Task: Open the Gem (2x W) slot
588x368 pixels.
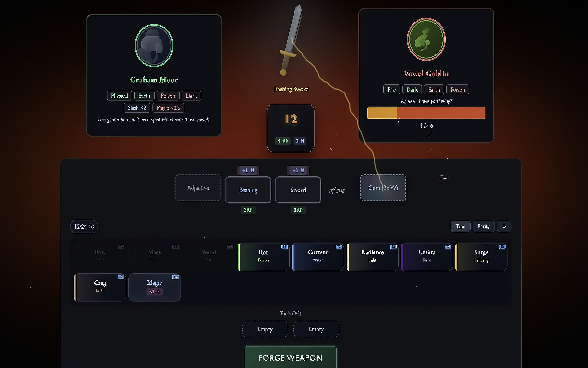Action: (x=383, y=188)
